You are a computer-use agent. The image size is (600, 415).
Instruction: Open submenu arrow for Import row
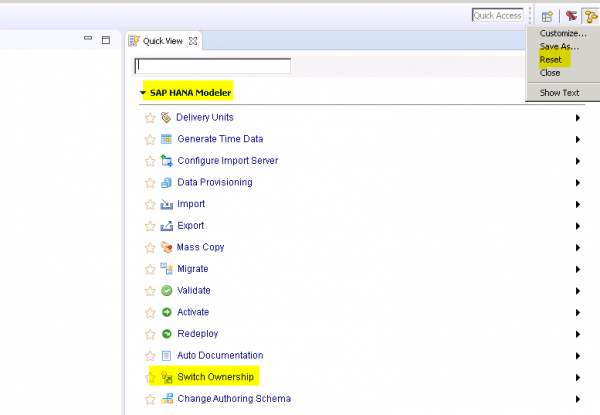pyautogui.click(x=578, y=205)
